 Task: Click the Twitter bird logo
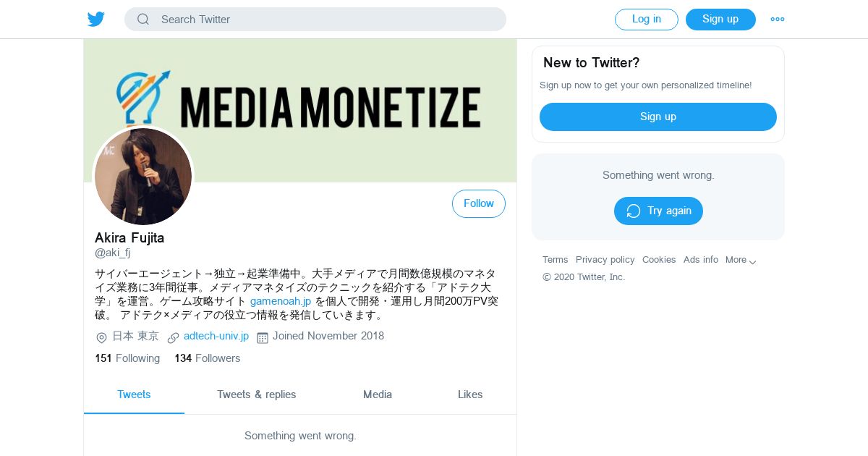(96, 20)
